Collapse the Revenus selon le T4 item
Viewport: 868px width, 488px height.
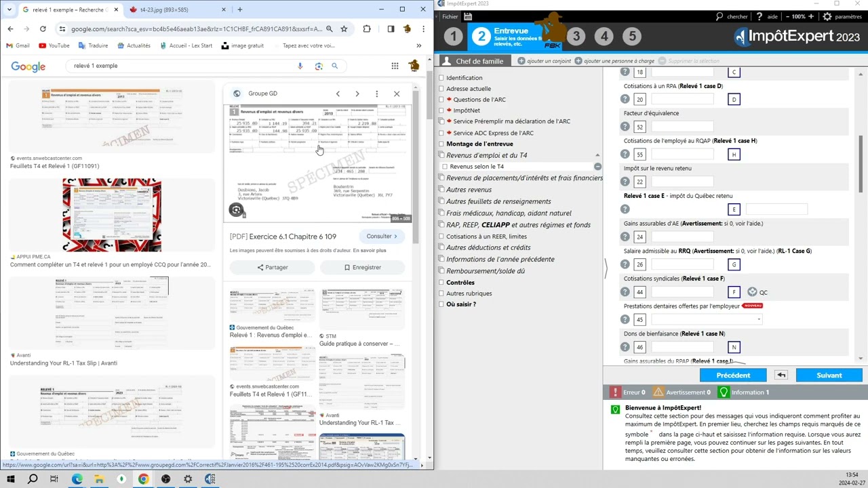click(597, 166)
